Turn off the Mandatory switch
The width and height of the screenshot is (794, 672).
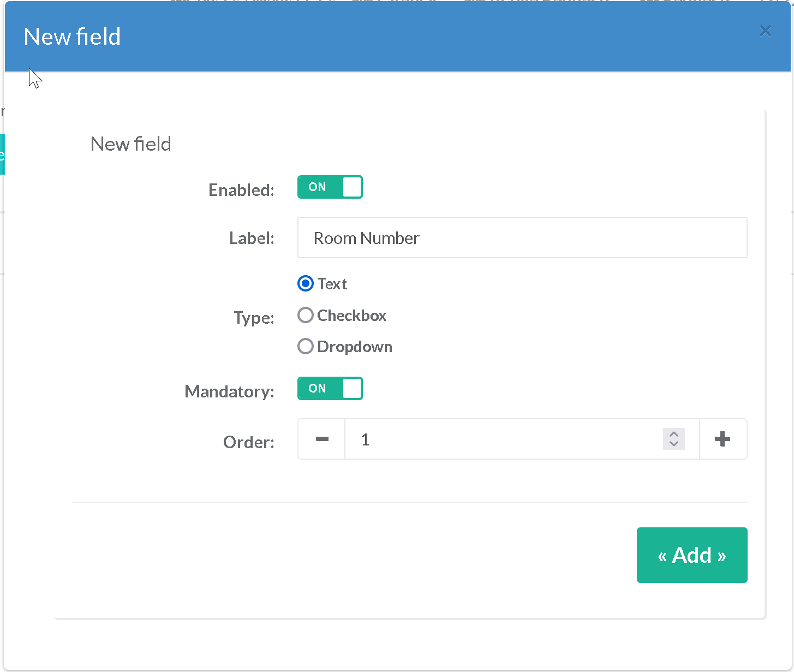330,389
